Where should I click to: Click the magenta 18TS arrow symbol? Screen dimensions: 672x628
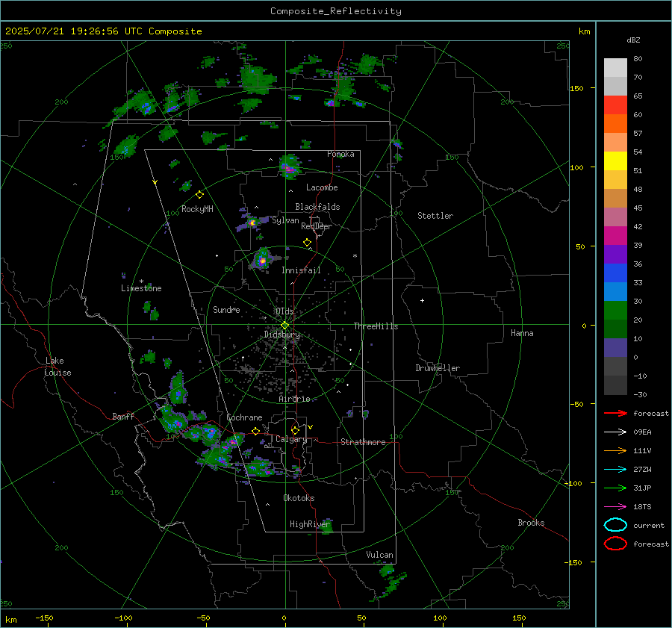pyautogui.click(x=615, y=507)
